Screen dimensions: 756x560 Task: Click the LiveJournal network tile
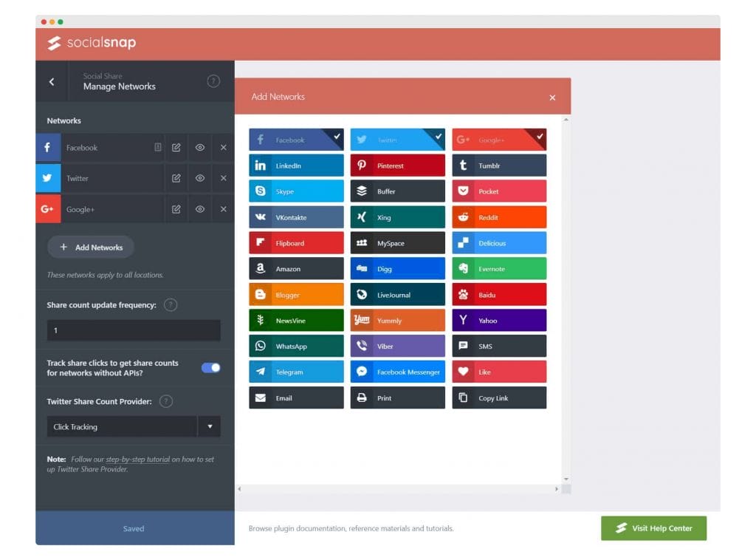397,294
